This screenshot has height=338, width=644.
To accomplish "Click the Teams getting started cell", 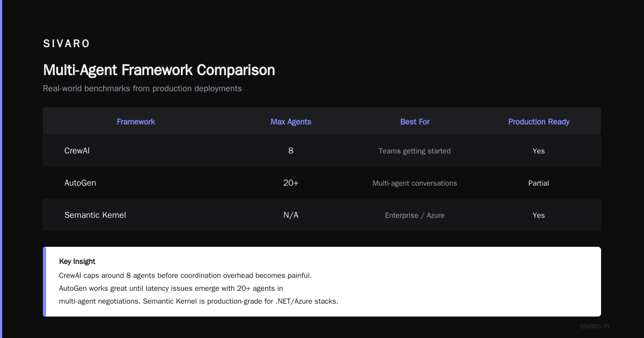I will 415,151.
